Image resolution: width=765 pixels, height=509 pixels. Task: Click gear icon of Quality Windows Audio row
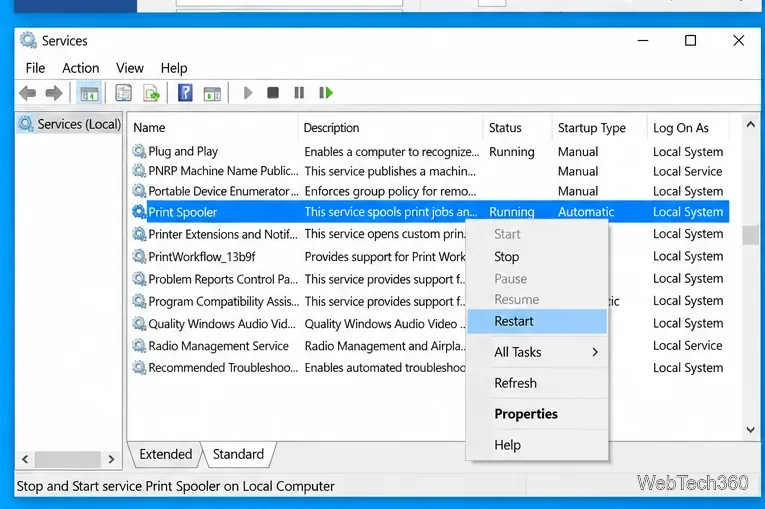139,324
